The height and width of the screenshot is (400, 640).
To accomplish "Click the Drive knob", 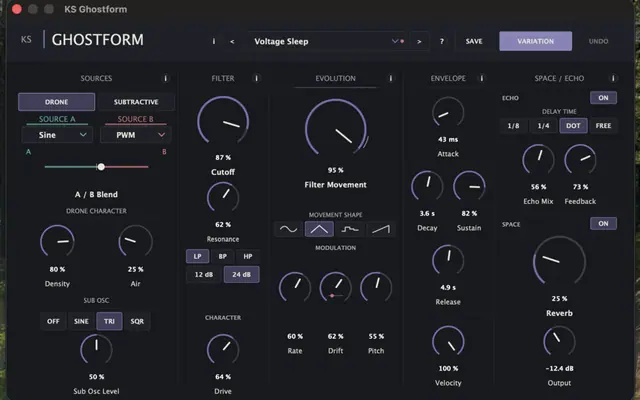I will pyautogui.click(x=223, y=350).
